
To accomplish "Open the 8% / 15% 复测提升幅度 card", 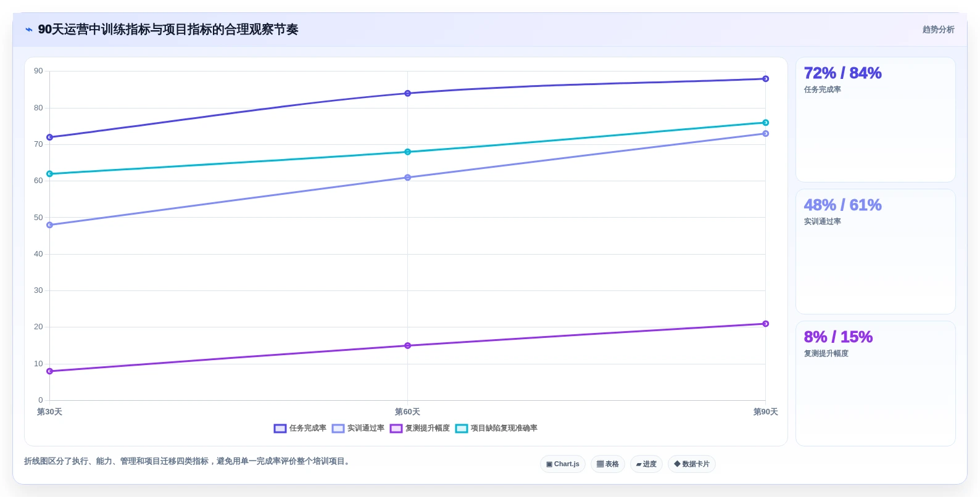I will point(875,384).
